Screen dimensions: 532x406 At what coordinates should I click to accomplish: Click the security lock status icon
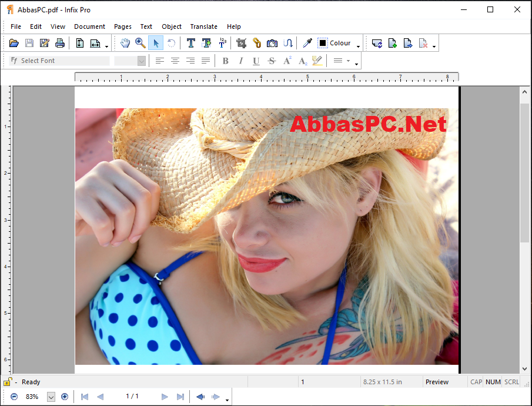coord(8,382)
